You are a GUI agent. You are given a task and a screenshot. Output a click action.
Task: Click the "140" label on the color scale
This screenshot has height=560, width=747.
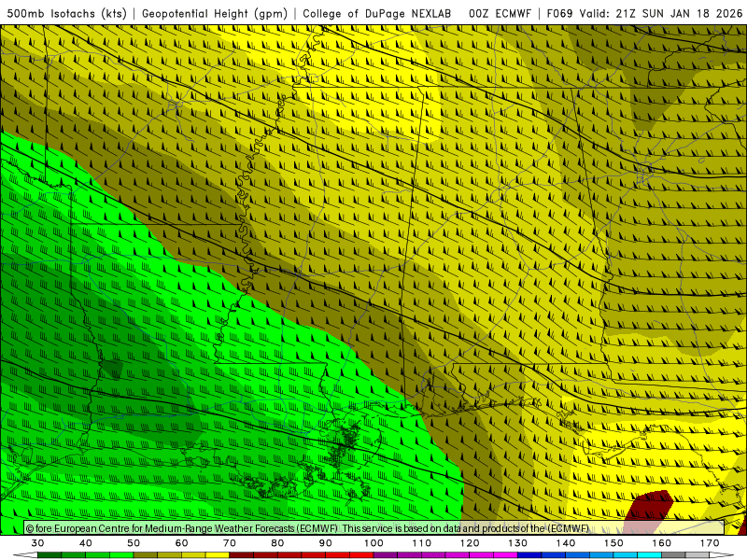click(x=566, y=543)
